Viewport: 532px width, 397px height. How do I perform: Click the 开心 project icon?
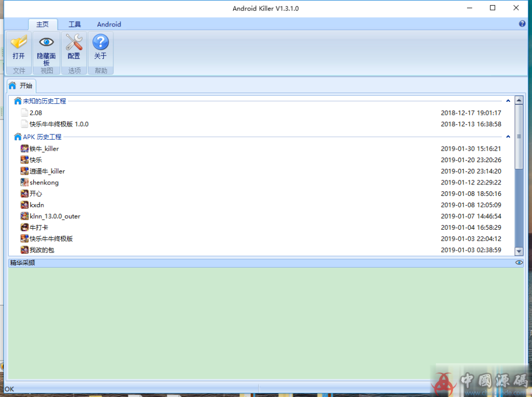click(24, 194)
